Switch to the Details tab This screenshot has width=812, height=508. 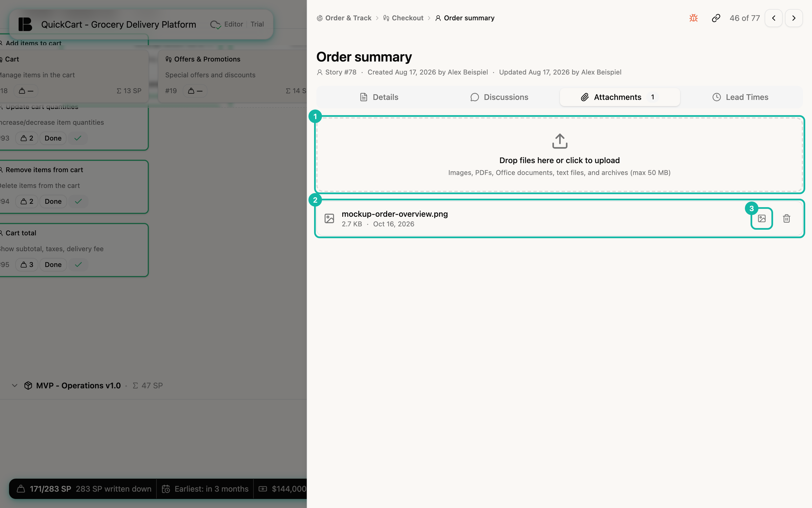[379, 97]
